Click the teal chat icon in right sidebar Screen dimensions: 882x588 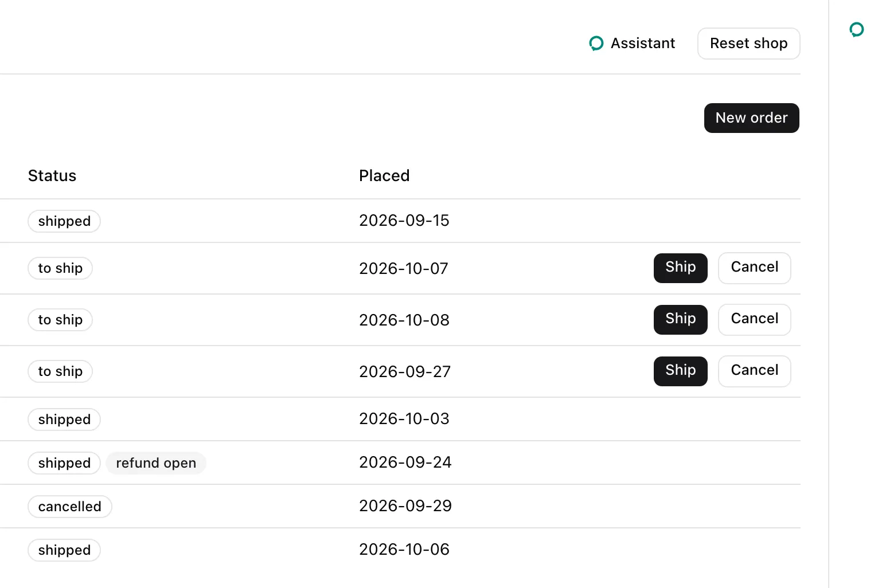tap(857, 29)
